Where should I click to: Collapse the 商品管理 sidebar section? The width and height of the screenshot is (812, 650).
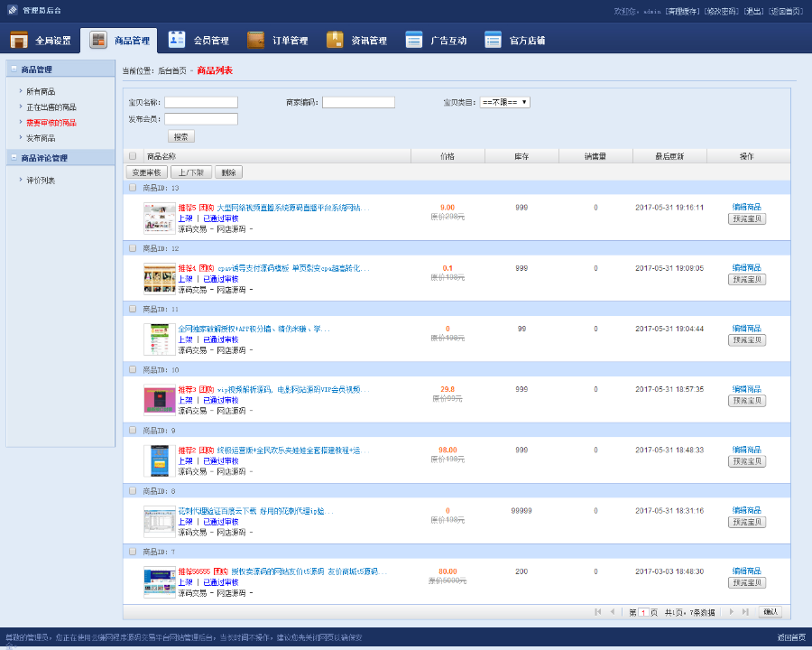point(14,69)
